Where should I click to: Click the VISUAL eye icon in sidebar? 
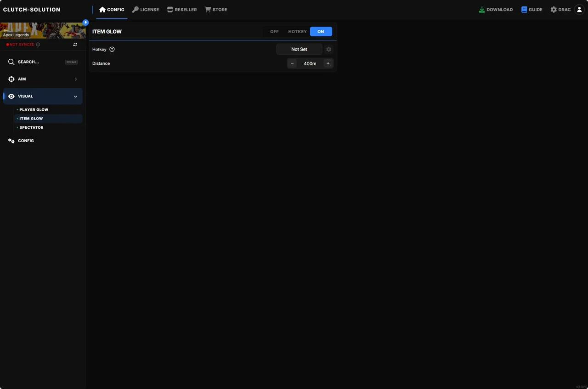pos(11,96)
